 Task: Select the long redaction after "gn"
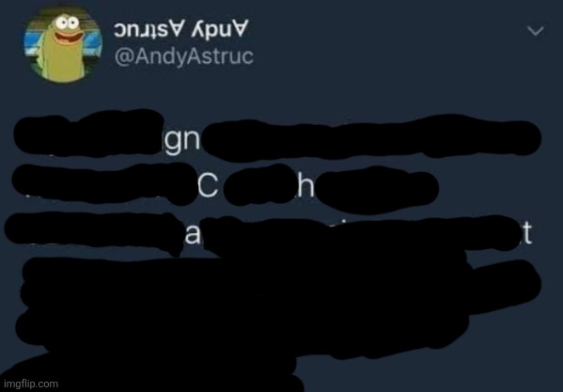[371, 138]
